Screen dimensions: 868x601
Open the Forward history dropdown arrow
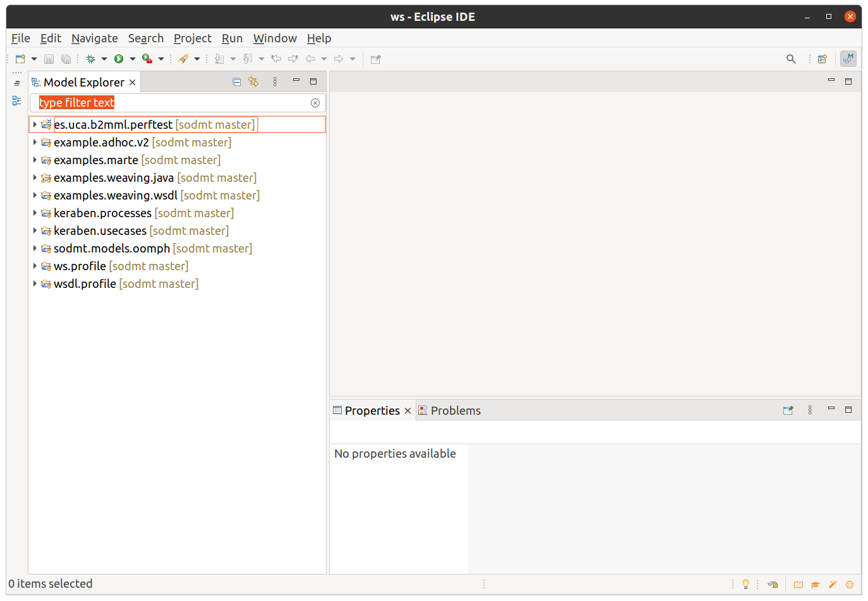pos(353,59)
